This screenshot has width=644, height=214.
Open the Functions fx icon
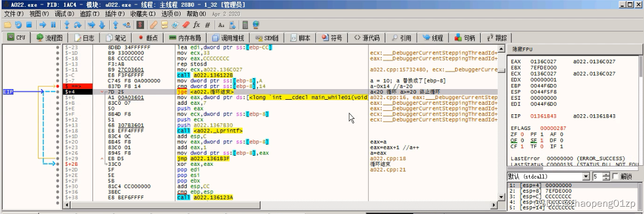click(196, 25)
